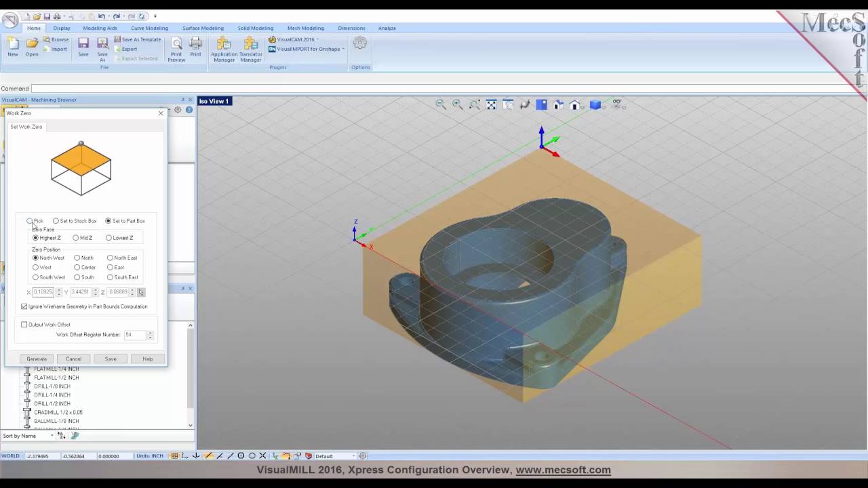The width and height of the screenshot is (868, 488).
Task: Click Browse in the File group
Action: (x=56, y=39)
